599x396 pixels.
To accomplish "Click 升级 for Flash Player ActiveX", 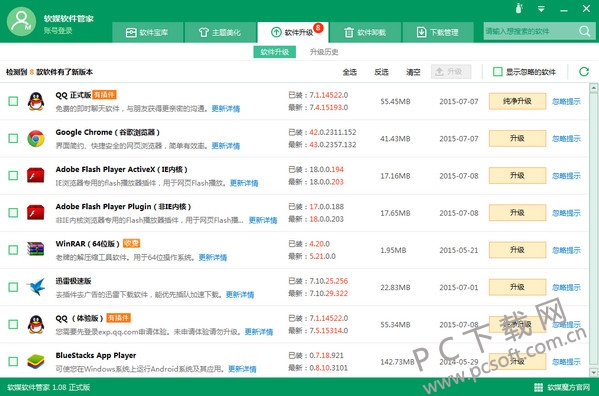I will pyautogui.click(x=517, y=175).
